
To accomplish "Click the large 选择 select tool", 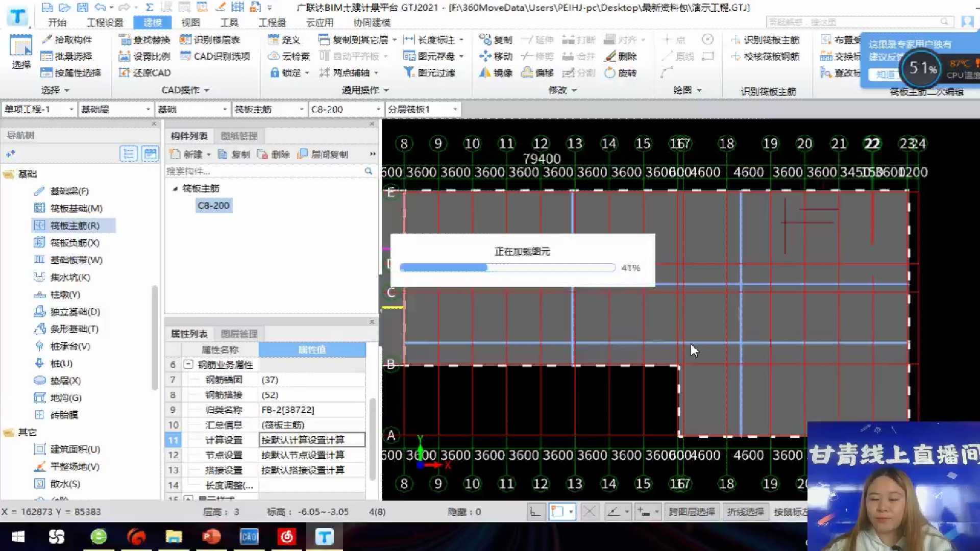I will coord(21,52).
